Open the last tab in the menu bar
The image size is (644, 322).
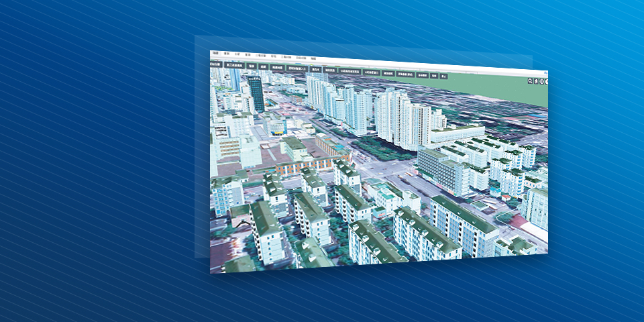(x=313, y=58)
